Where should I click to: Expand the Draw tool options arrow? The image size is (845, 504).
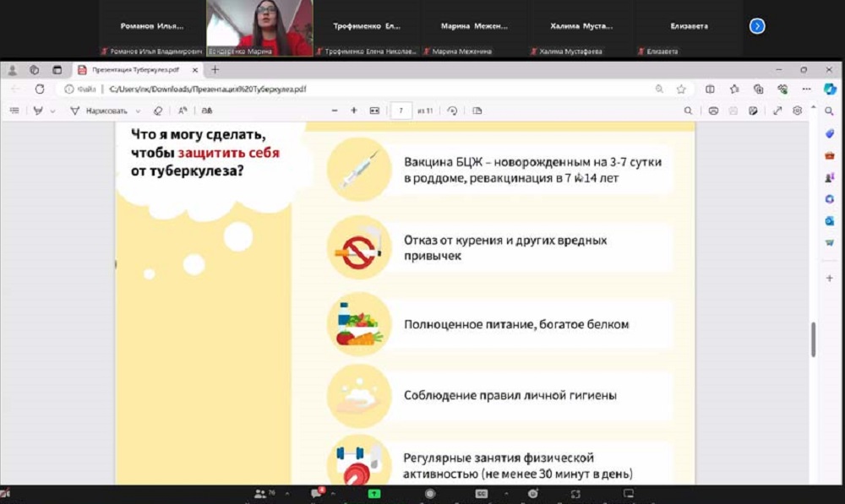pyautogui.click(x=138, y=111)
